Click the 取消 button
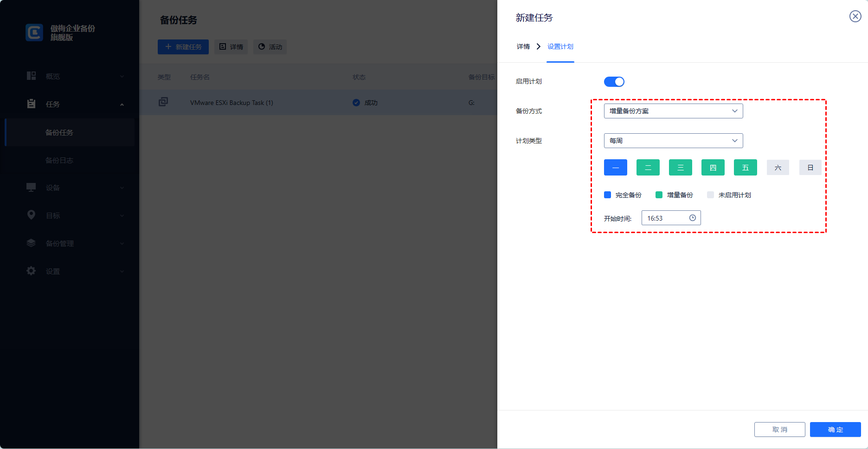Viewport: 868px width, 449px height. pos(779,429)
